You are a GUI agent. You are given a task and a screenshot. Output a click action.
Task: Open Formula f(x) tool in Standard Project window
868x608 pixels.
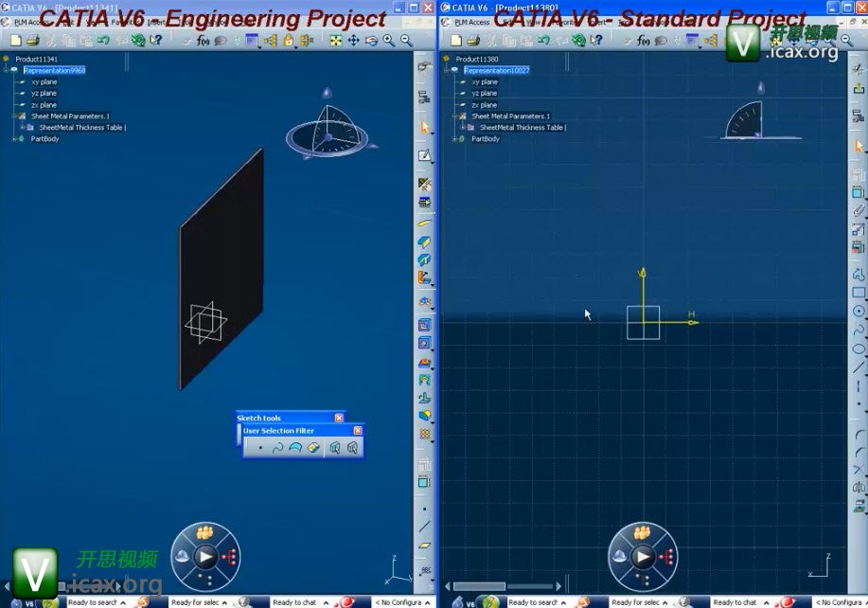point(644,40)
